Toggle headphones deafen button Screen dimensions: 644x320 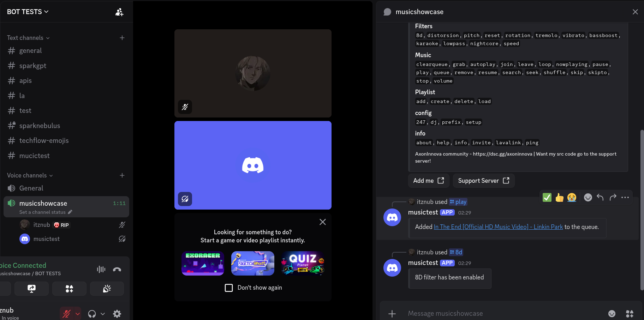92,314
